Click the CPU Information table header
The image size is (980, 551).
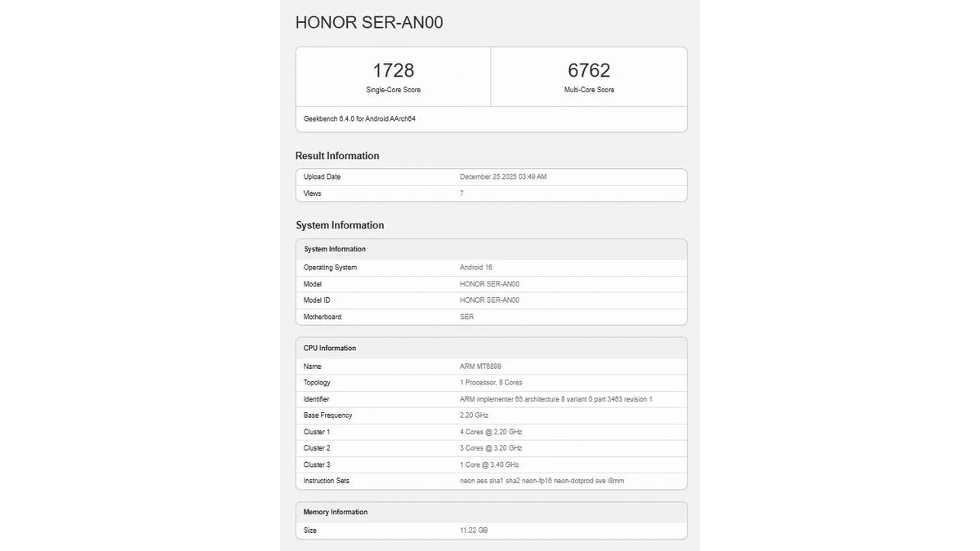[x=330, y=349]
